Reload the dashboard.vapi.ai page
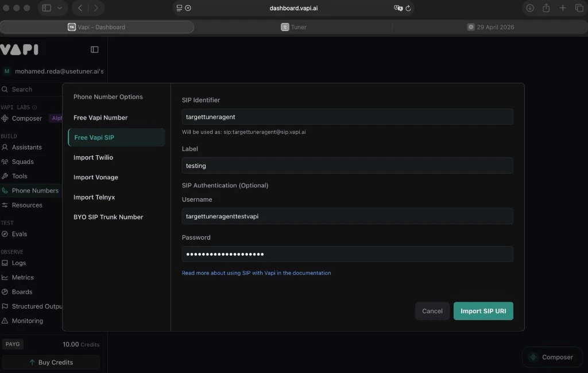Screen dimensions: 588x373 coord(408,8)
